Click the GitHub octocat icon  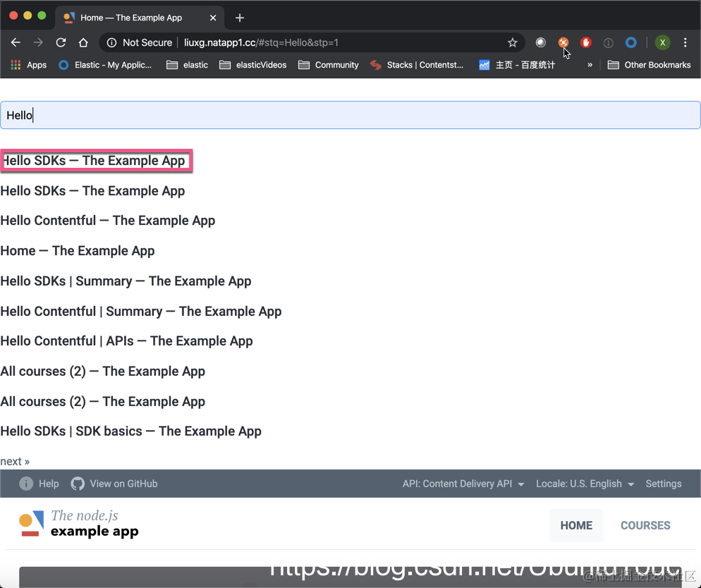click(78, 484)
